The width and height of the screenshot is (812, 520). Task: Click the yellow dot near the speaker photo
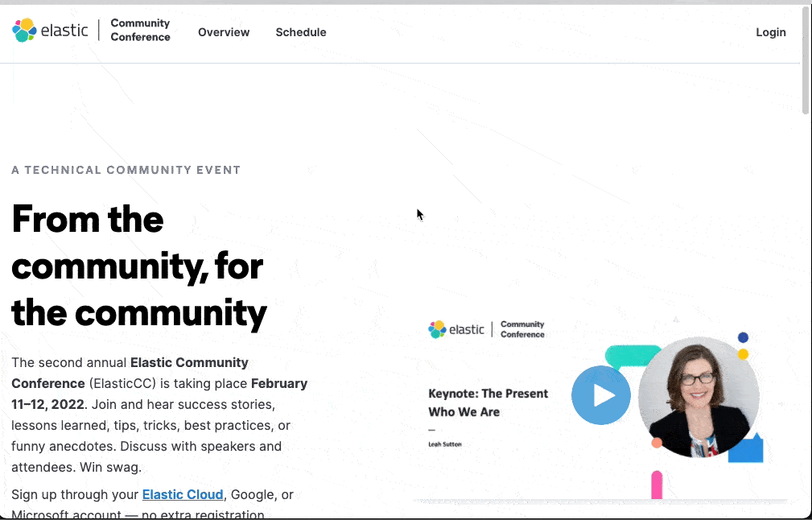tap(744, 353)
